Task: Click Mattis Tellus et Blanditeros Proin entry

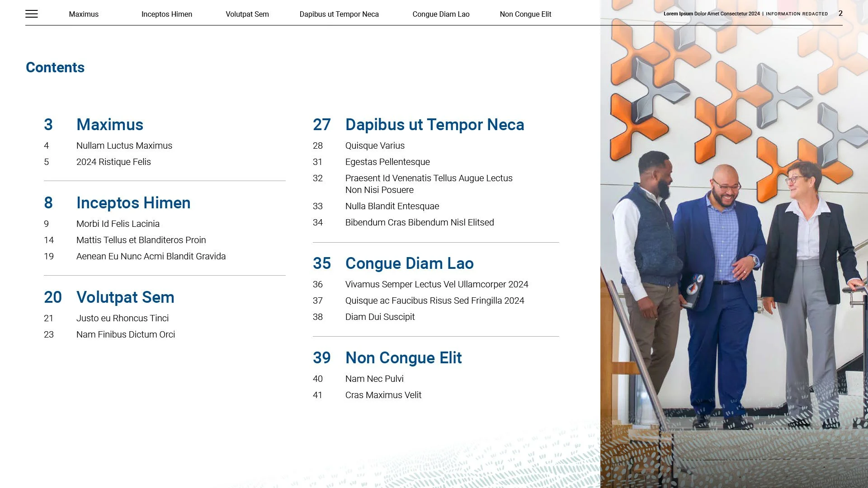Action: pos(141,240)
